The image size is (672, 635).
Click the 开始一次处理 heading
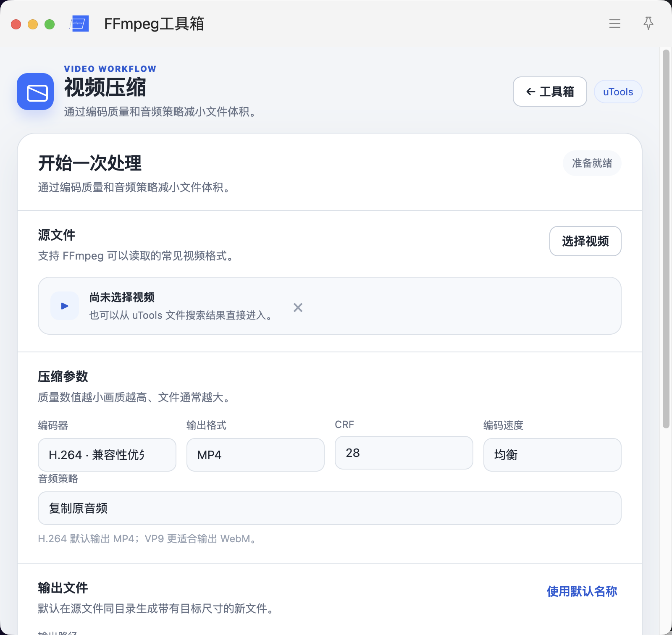[90, 163]
